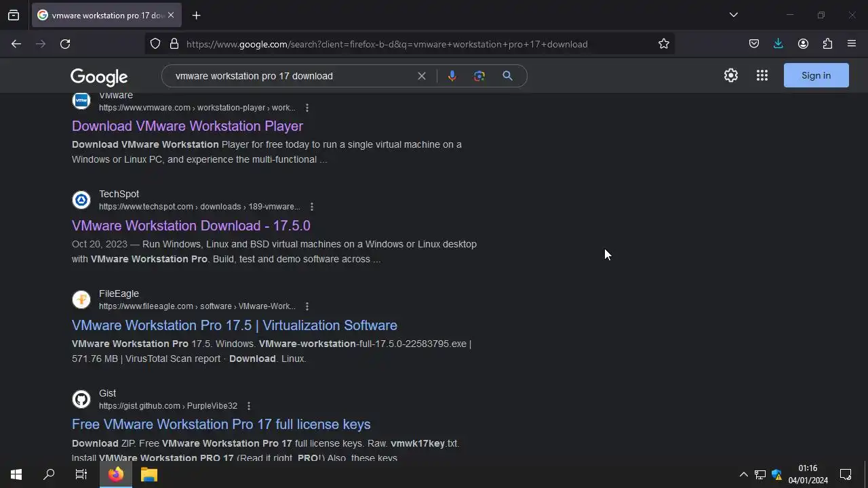Open Google quick settings gear

(730, 76)
